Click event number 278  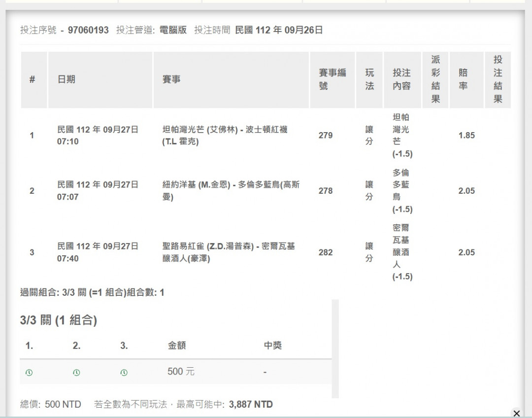tap(326, 190)
